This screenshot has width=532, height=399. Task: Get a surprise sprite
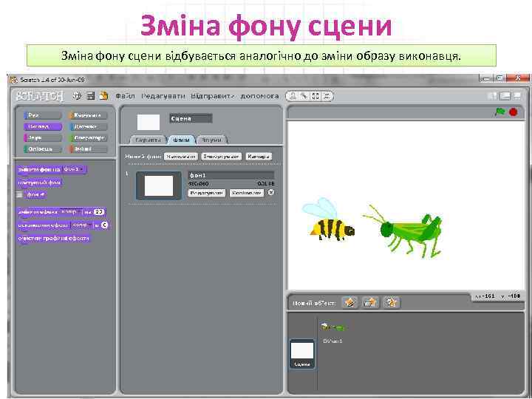point(391,302)
